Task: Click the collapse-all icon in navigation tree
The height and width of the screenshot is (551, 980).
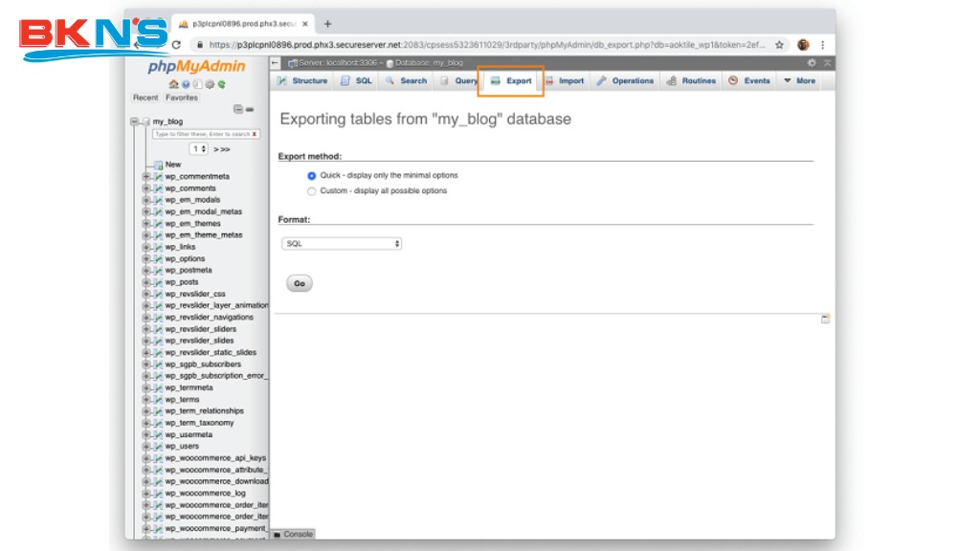Action: (x=238, y=109)
